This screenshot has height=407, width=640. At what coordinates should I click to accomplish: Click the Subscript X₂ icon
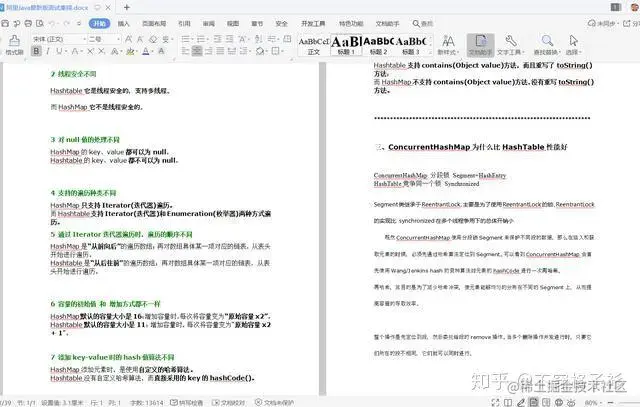(102, 51)
